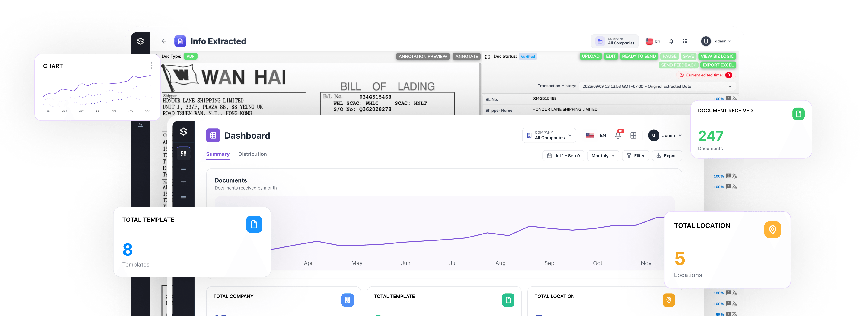Go back with the arrow beside Info Extracted

(x=164, y=41)
